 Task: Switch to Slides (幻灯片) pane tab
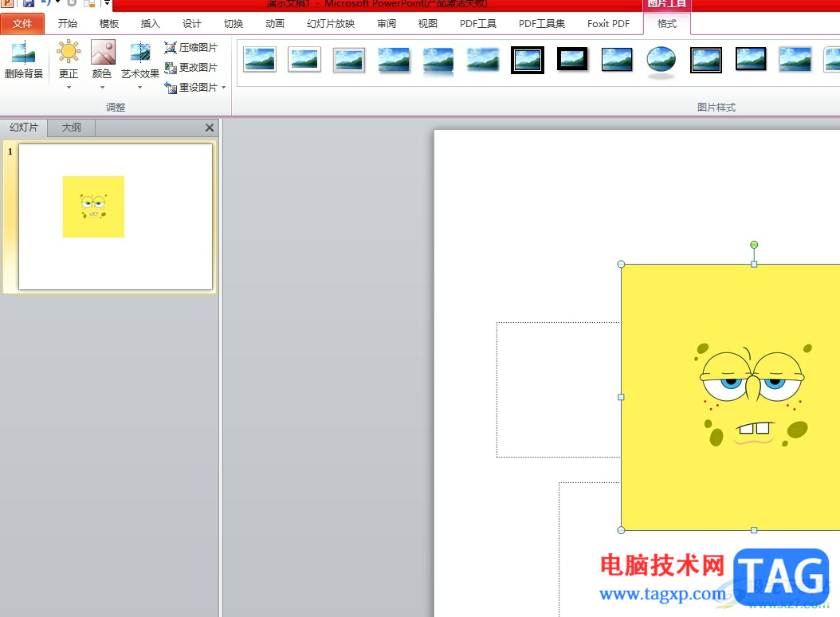24,128
